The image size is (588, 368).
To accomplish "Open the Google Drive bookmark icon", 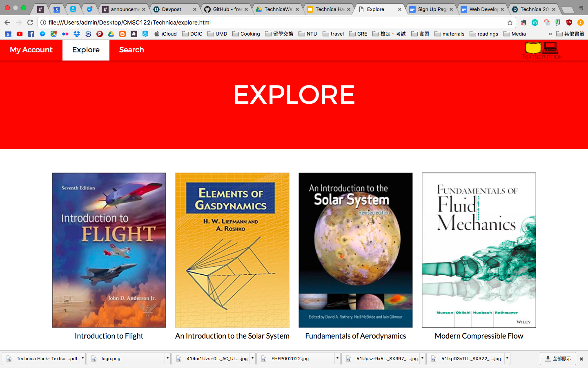I will pyautogui.click(x=111, y=34).
